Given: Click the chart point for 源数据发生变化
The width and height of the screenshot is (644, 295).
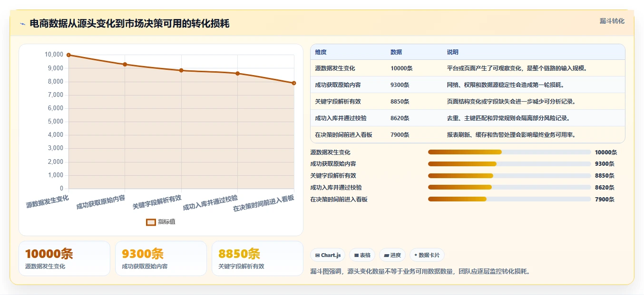Looking at the screenshot, I should click(x=68, y=55).
